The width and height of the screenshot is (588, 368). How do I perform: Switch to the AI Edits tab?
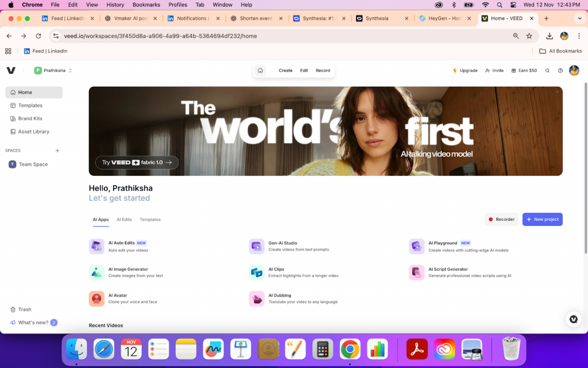(124, 220)
